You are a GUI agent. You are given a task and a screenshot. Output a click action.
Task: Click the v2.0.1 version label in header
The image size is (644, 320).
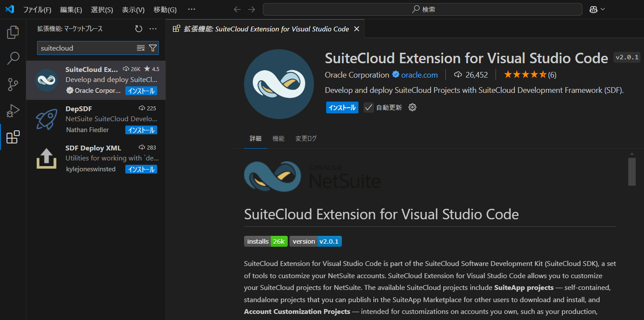click(627, 57)
